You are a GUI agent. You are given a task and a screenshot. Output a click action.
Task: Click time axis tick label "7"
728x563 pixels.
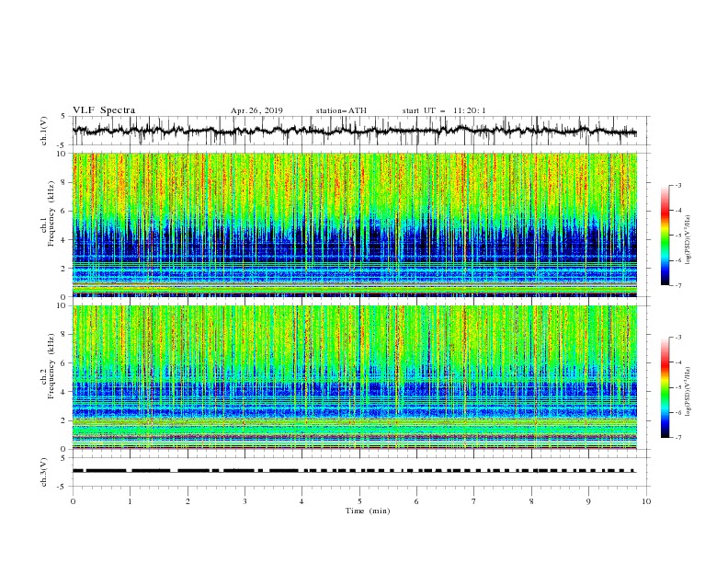[x=474, y=501]
